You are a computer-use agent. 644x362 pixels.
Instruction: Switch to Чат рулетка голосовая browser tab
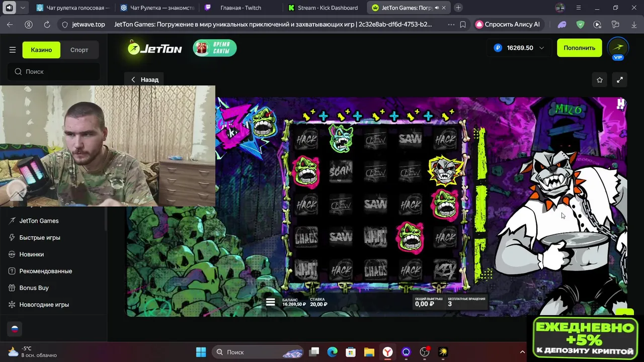(73, 8)
